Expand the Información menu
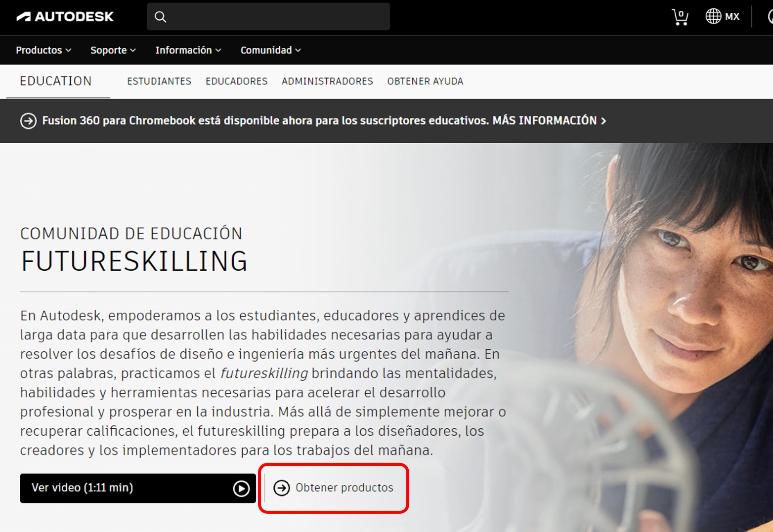The image size is (773, 532). [188, 50]
